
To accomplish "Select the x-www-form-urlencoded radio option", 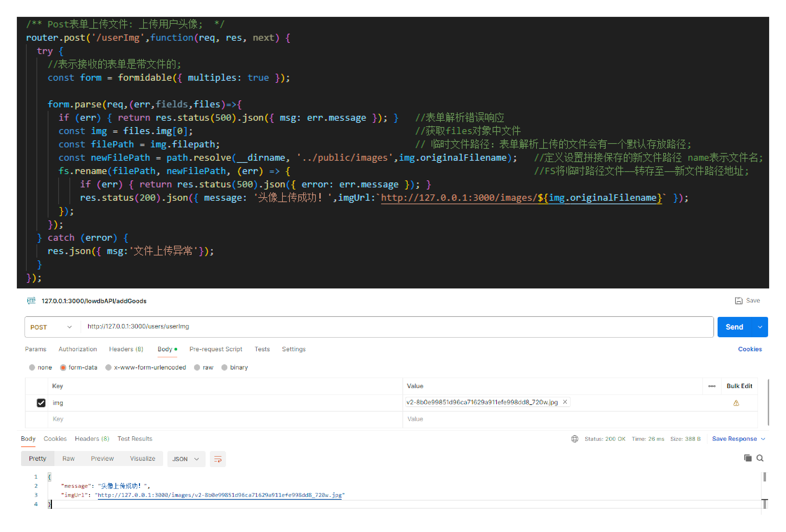I will click(x=108, y=367).
